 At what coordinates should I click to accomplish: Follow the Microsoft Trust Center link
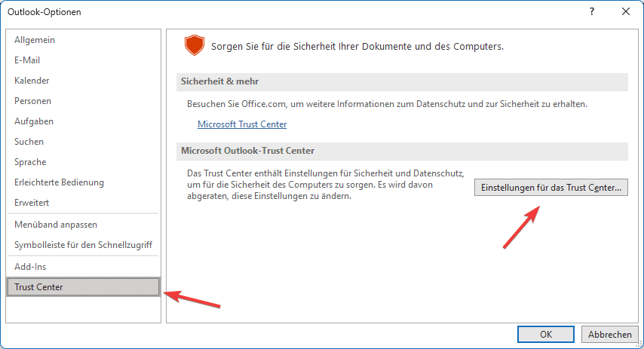tap(242, 124)
